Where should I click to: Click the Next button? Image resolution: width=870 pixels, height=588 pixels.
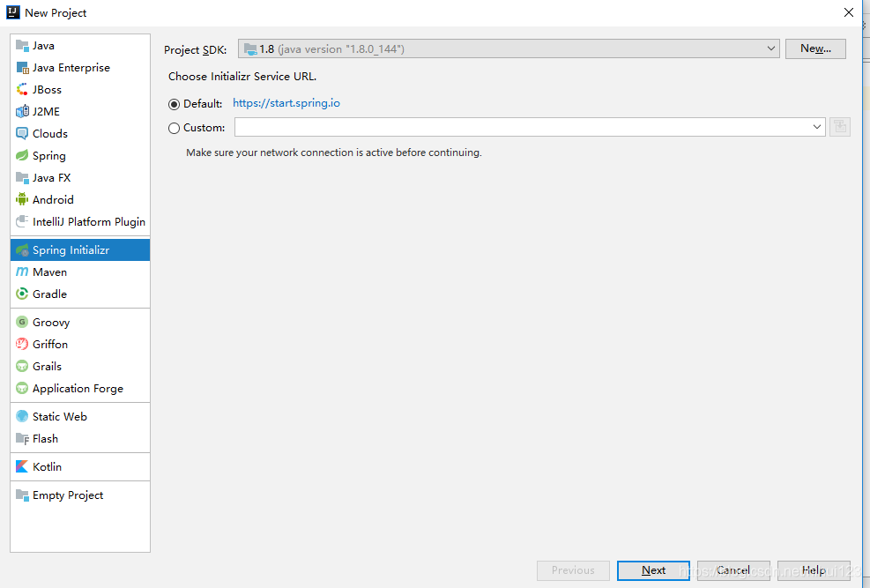pyautogui.click(x=653, y=570)
